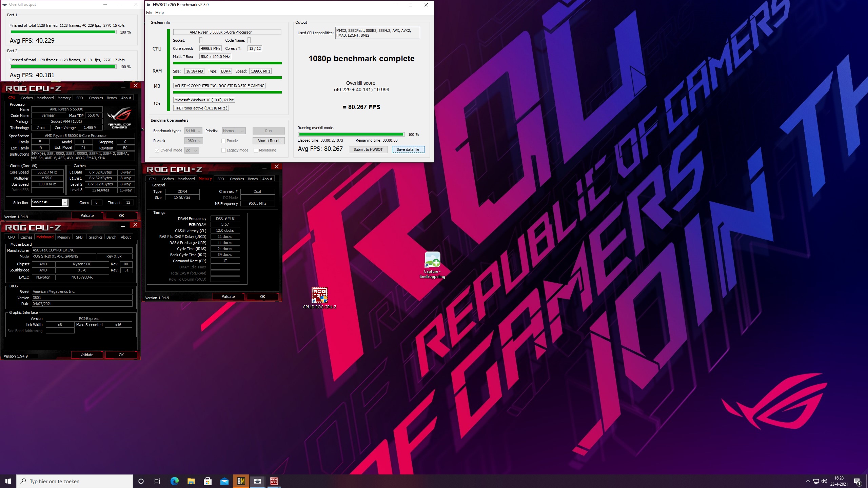
Task: Click the DRAM Frequency 1900.9 MHz value
Action: tap(225, 219)
